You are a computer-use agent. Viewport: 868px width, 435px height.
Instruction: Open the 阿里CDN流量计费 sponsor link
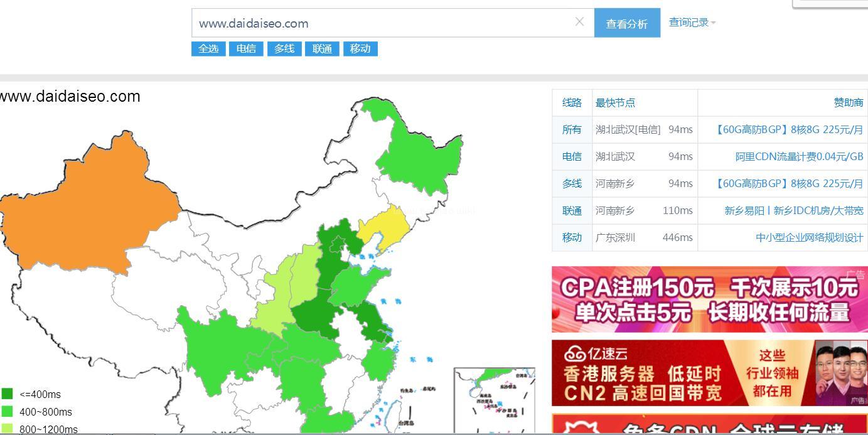[x=799, y=156]
